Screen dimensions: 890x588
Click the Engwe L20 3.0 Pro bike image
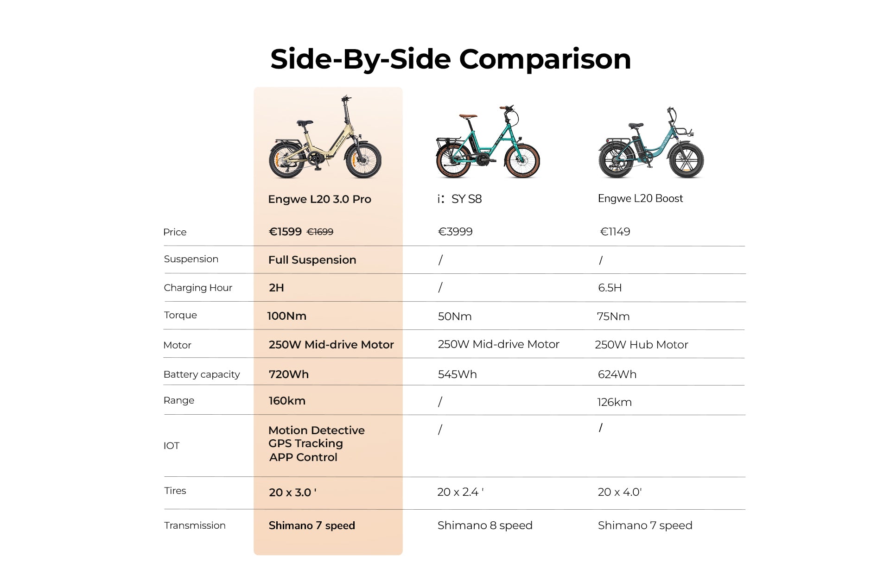(x=325, y=137)
